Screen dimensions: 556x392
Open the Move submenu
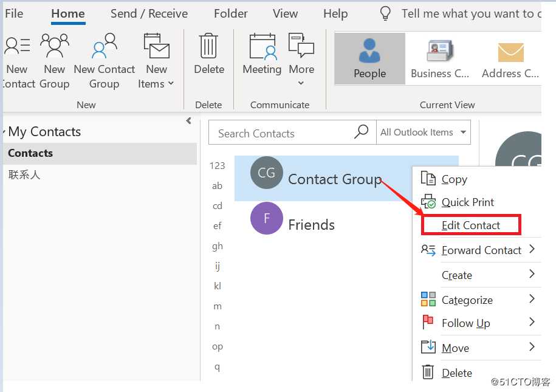477,348
